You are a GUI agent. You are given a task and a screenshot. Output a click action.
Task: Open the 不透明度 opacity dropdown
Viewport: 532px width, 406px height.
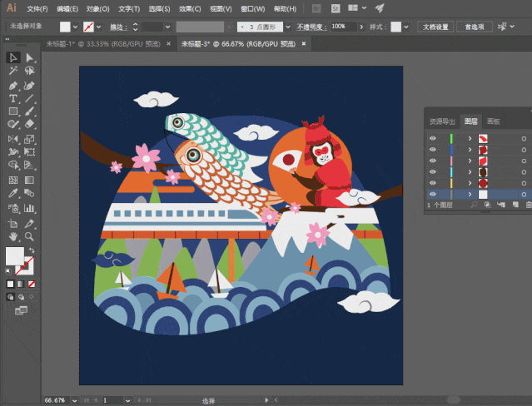point(363,27)
